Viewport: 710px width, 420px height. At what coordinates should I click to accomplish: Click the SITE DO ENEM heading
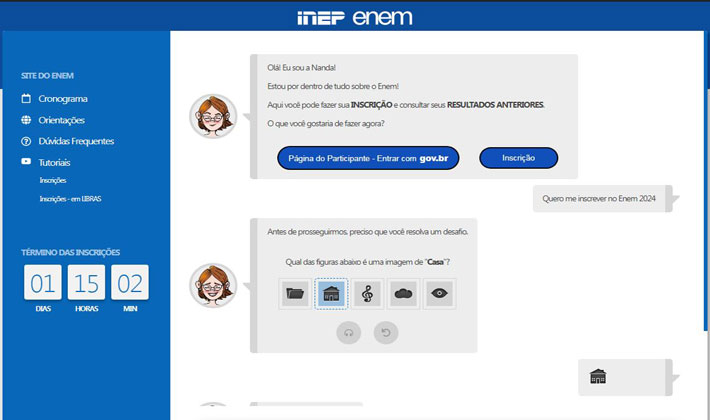(47, 76)
